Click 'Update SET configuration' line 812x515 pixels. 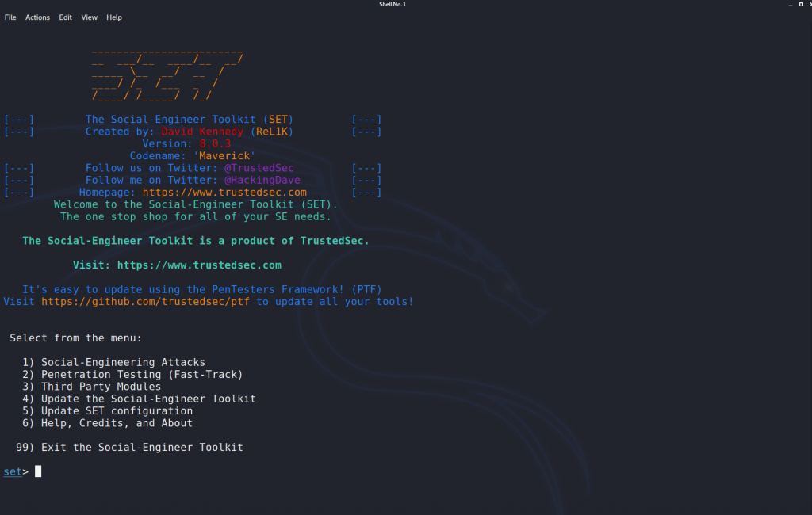107,411
